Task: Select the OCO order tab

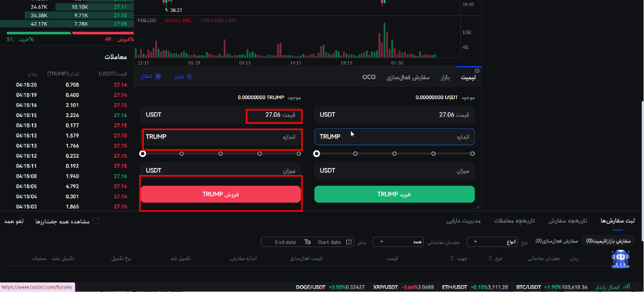Action: pyautogui.click(x=369, y=77)
